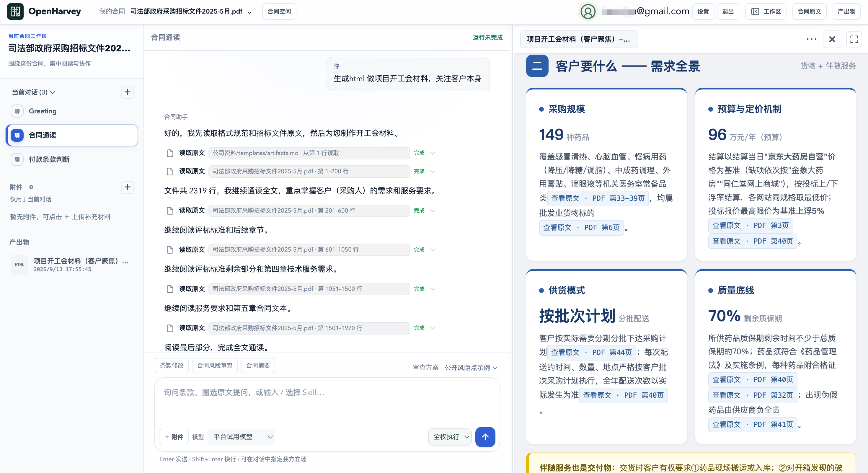
Task: Open the 项目开工会材料 artifact in sidebar
Action: [72, 265]
